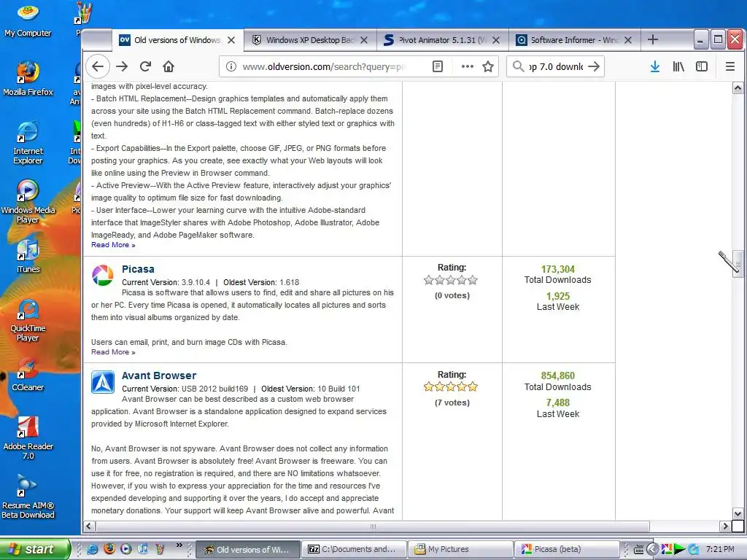
Task: Show site information for oldversion.com
Action: pos(231,66)
